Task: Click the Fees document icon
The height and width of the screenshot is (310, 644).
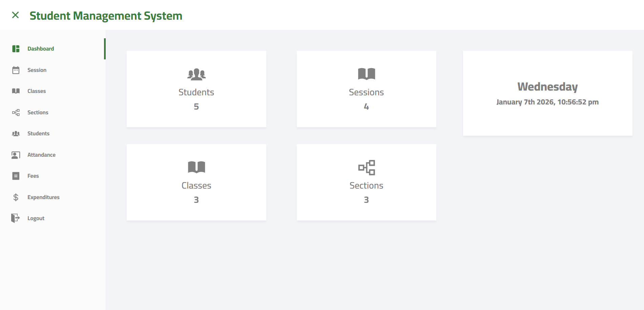Action: (x=16, y=176)
